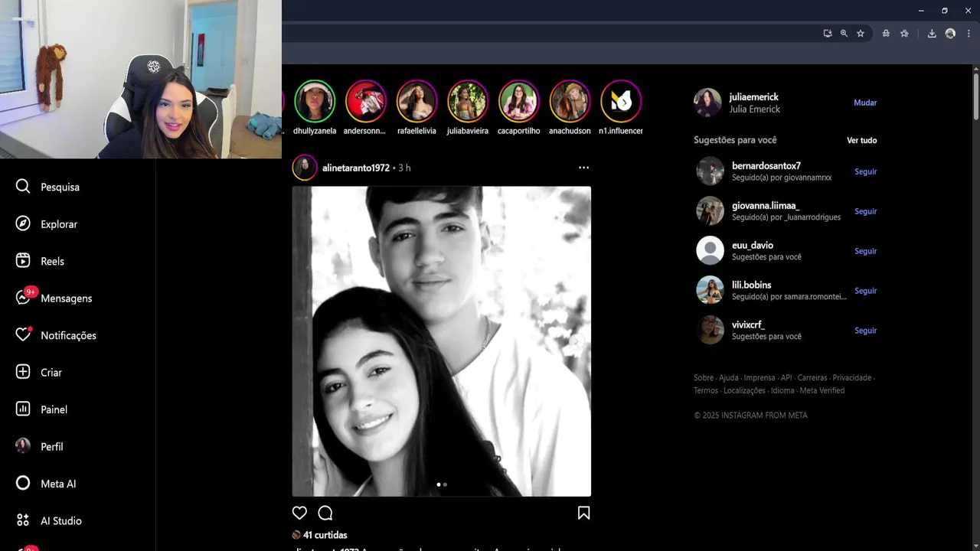Click the API footer link
The image size is (980, 551).
786,378
